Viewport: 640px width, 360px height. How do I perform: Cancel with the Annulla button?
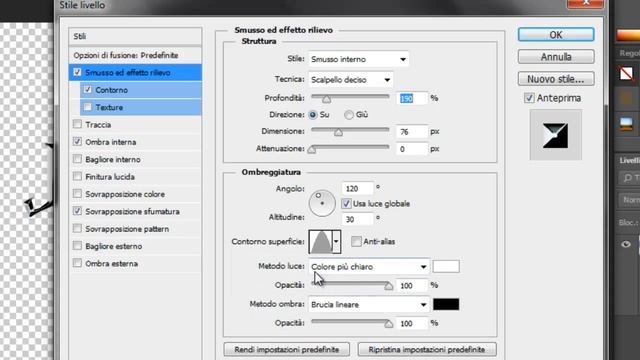pos(556,57)
